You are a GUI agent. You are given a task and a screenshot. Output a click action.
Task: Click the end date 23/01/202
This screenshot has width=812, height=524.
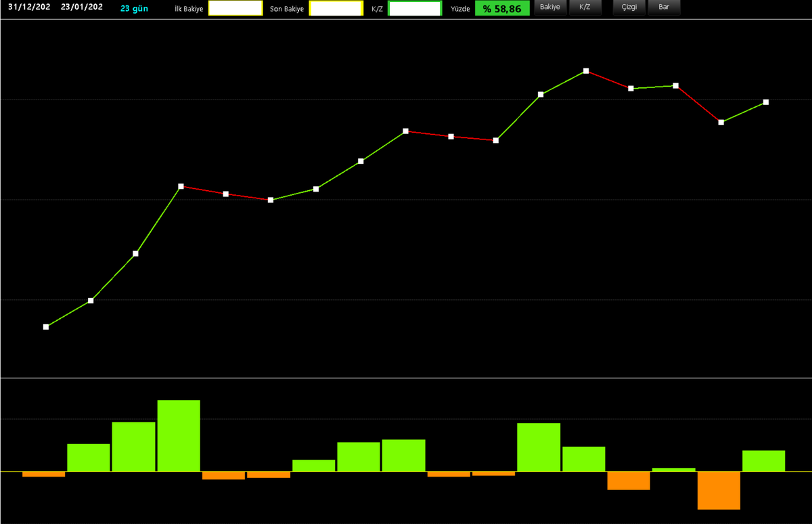coord(82,7)
